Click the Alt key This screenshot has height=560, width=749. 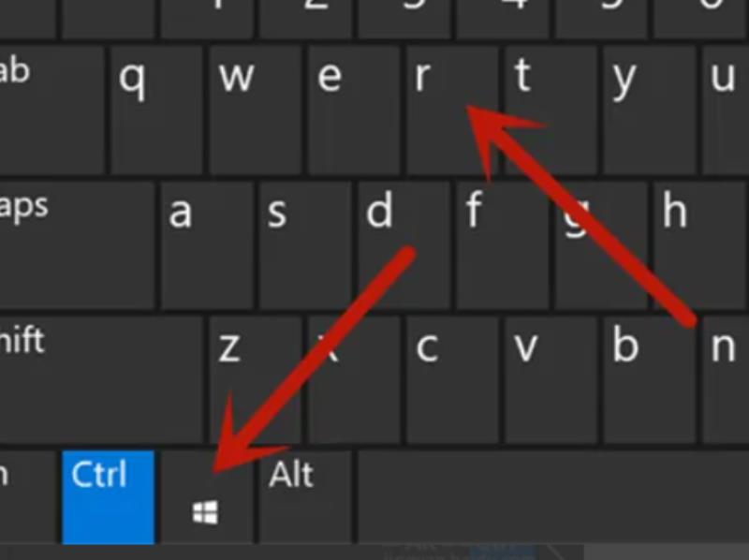pos(306,497)
